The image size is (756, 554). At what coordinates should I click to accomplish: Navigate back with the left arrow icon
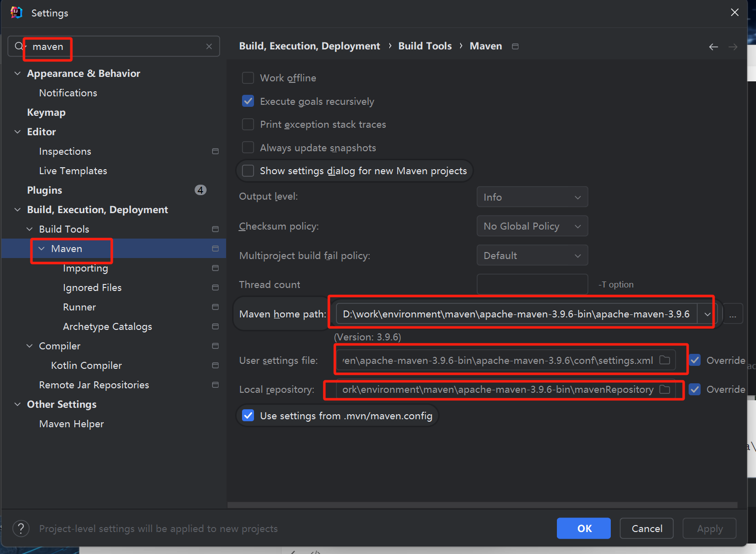[x=714, y=46]
